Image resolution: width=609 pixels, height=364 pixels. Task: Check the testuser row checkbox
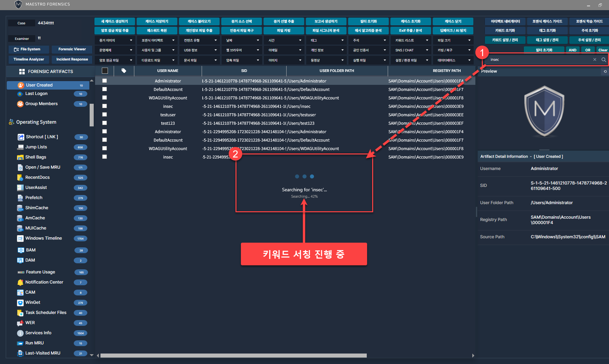pyautogui.click(x=105, y=115)
